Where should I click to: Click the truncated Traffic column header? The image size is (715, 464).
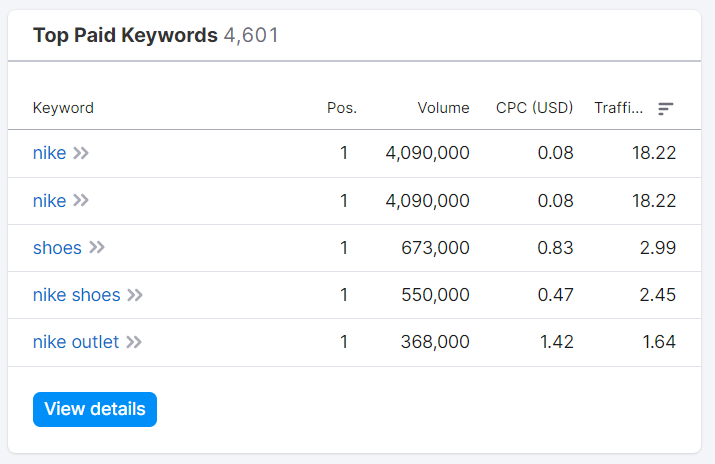(618, 108)
